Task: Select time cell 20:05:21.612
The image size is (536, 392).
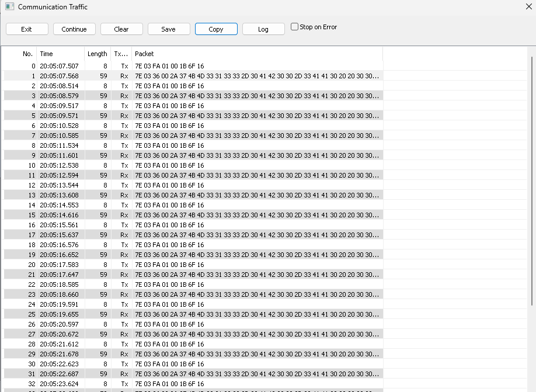Action: (x=59, y=344)
